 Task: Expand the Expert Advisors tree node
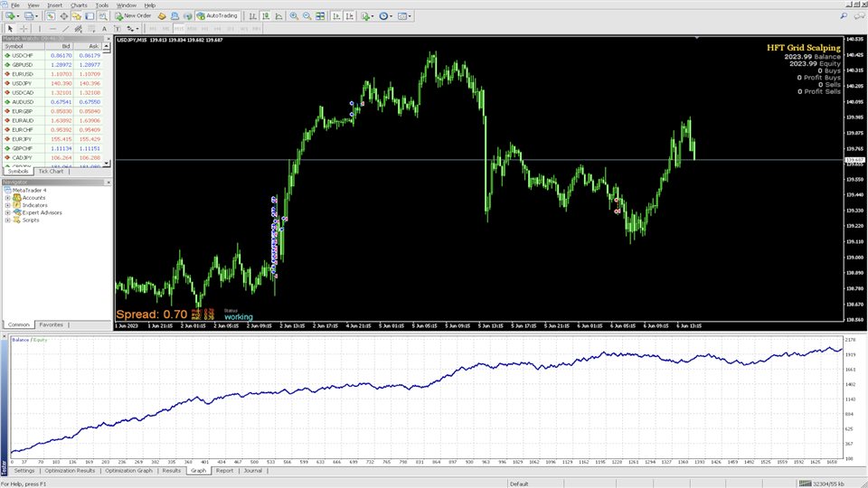coord(7,212)
